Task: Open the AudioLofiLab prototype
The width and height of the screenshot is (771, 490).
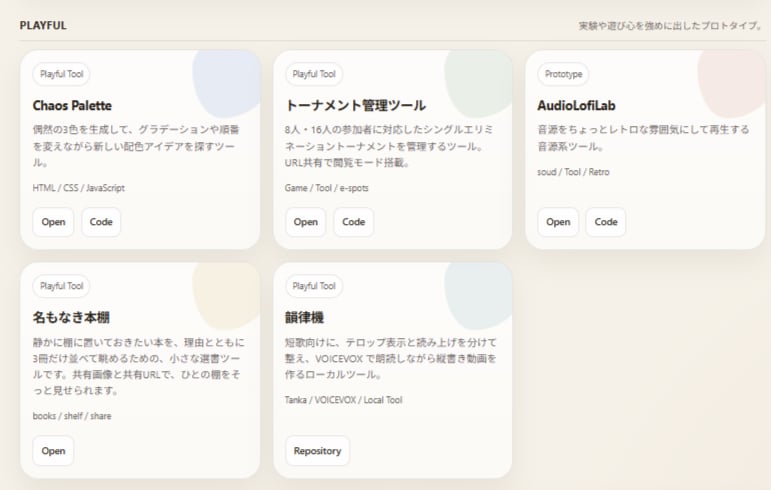Action: click(558, 222)
